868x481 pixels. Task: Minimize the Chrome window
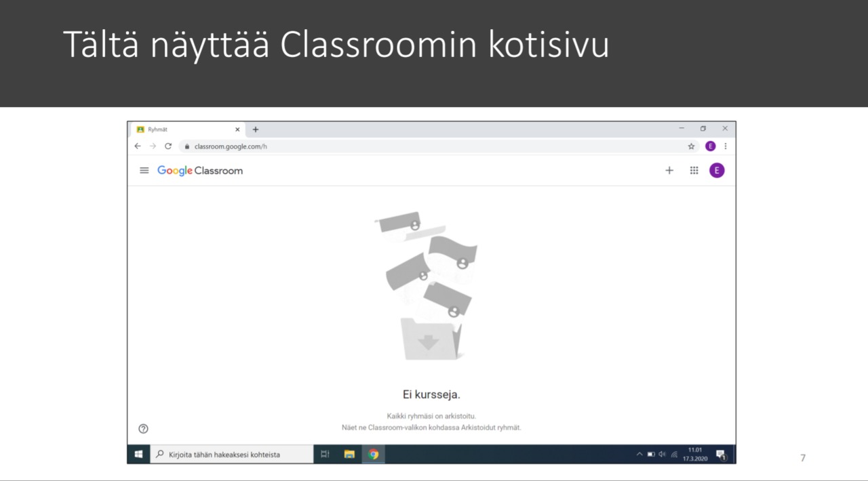click(x=682, y=128)
